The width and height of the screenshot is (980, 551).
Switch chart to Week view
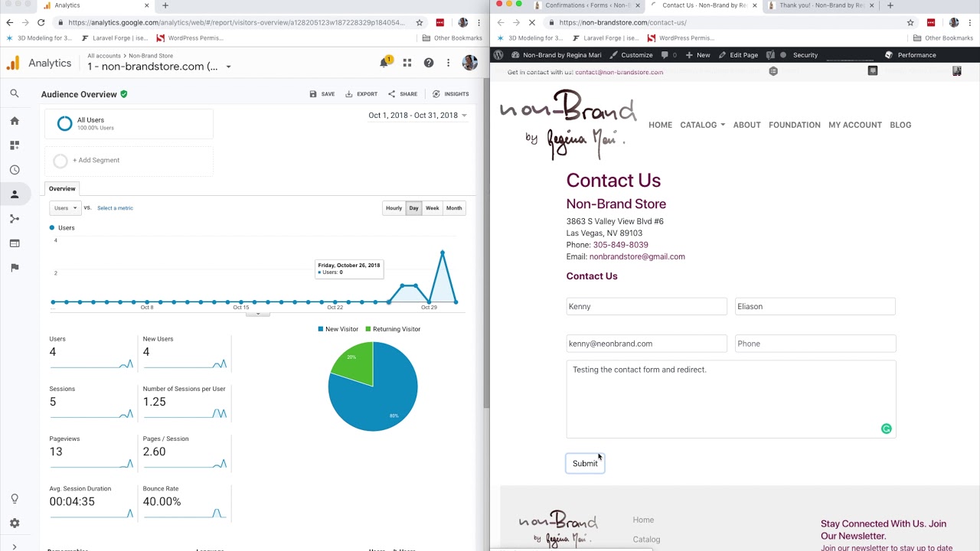[433, 208]
